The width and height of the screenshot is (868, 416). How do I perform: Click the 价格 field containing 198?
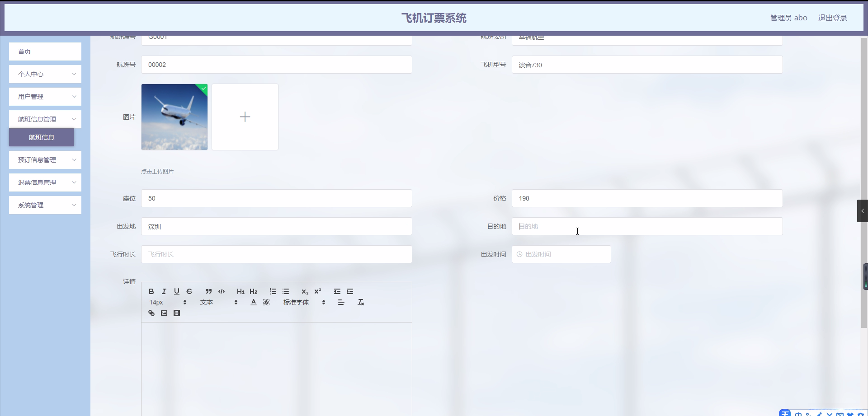click(647, 198)
